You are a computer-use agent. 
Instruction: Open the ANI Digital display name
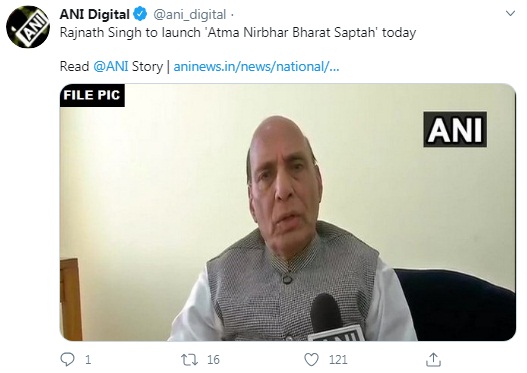pos(94,14)
